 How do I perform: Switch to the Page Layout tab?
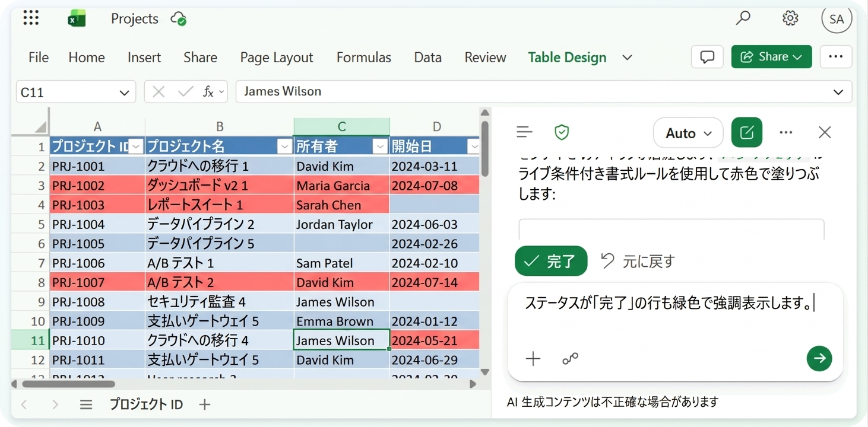(277, 58)
